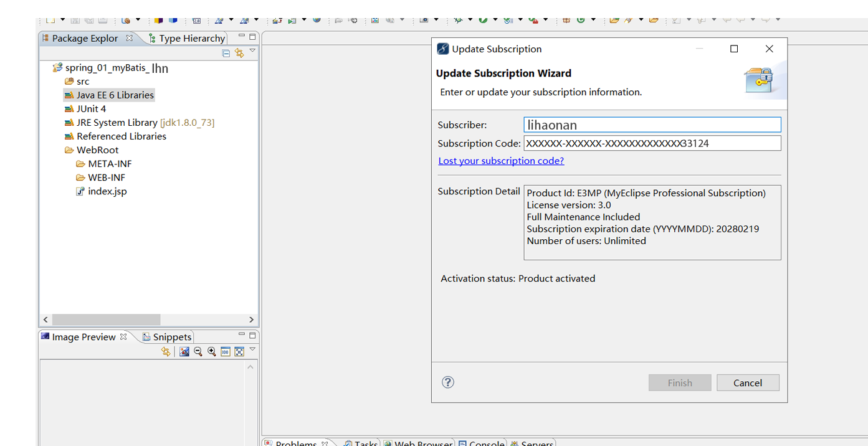Fit image to window in Image Preview
Image resolution: width=868 pixels, height=446 pixels.
[x=239, y=352]
